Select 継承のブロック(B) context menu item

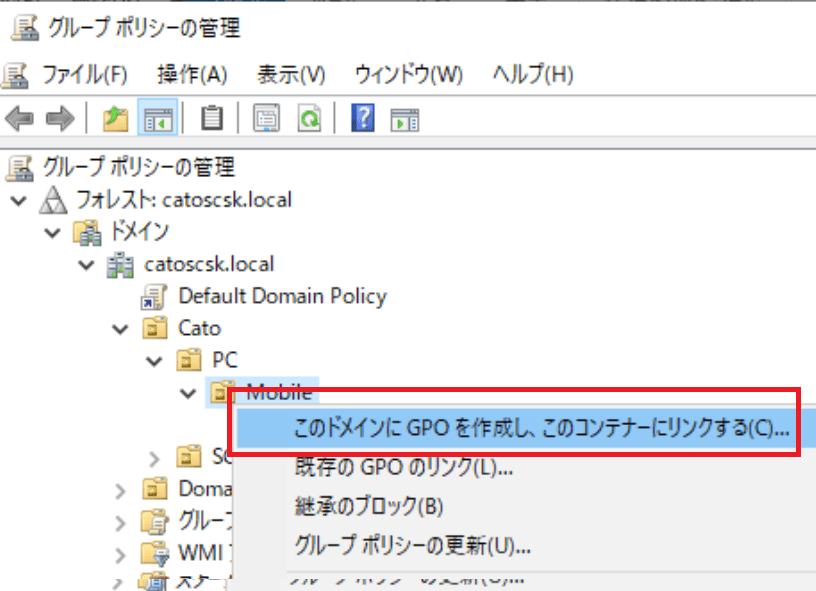coord(369,506)
